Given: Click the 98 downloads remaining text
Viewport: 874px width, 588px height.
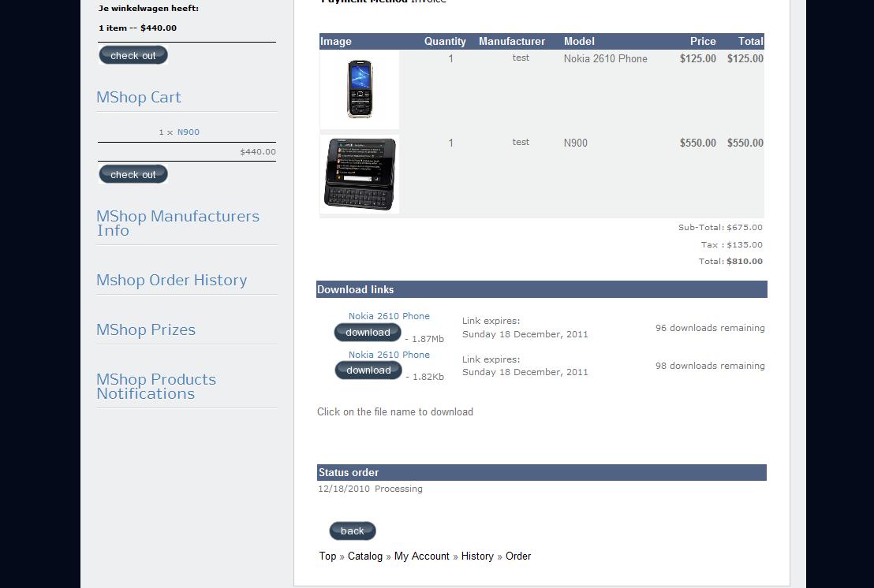Looking at the screenshot, I should pyautogui.click(x=710, y=366).
